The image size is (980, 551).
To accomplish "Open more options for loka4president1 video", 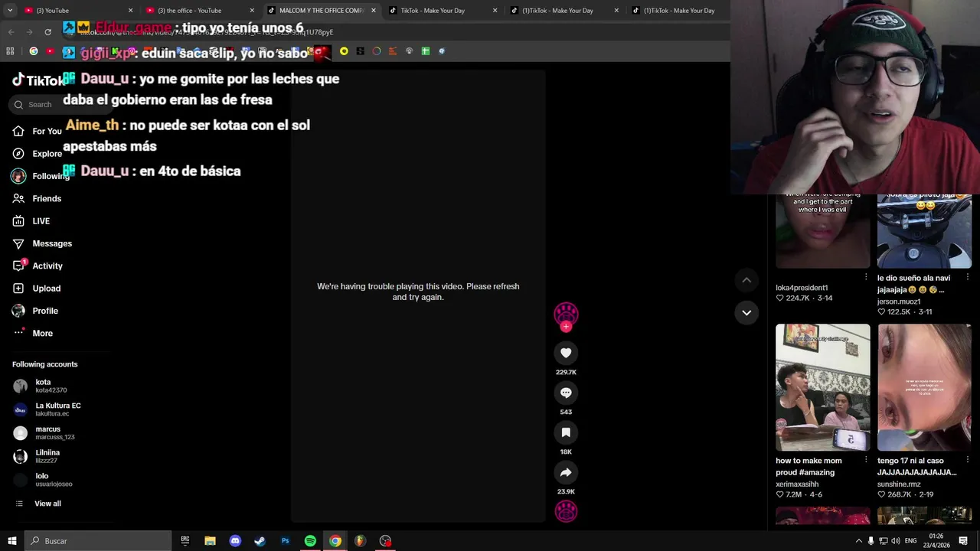I will pyautogui.click(x=866, y=277).
